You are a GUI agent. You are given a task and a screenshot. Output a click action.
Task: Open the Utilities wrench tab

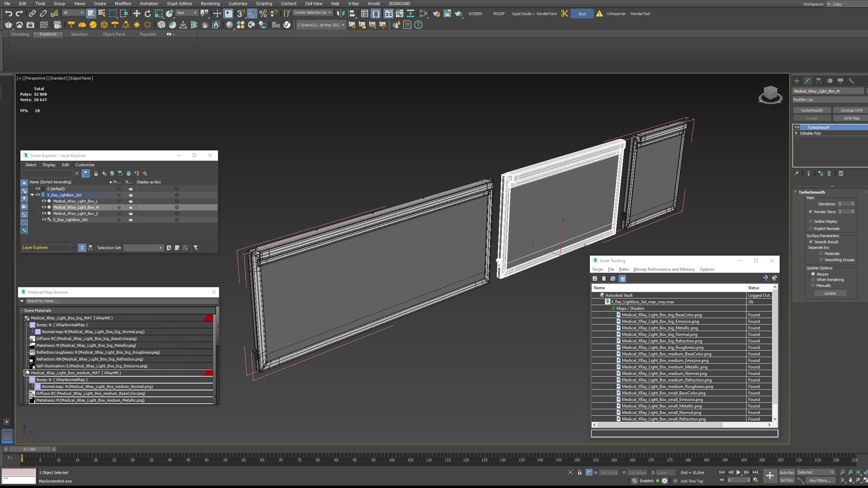pos(851,81)
